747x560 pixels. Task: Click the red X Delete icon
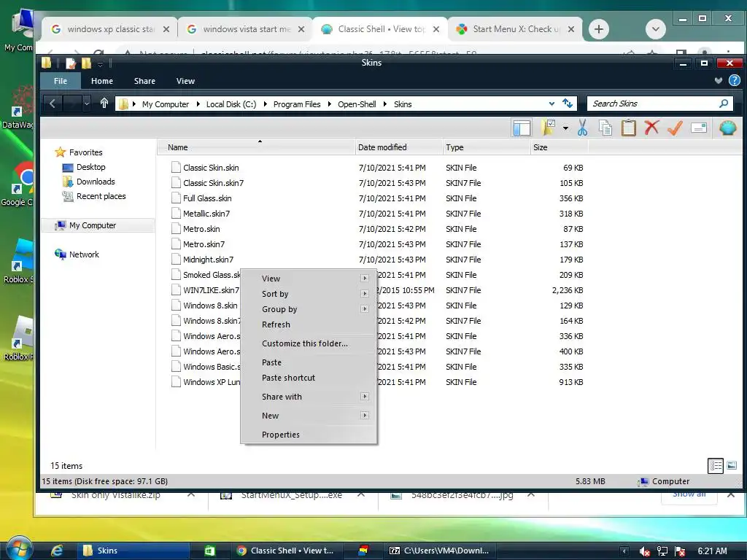tap(651, 127)
